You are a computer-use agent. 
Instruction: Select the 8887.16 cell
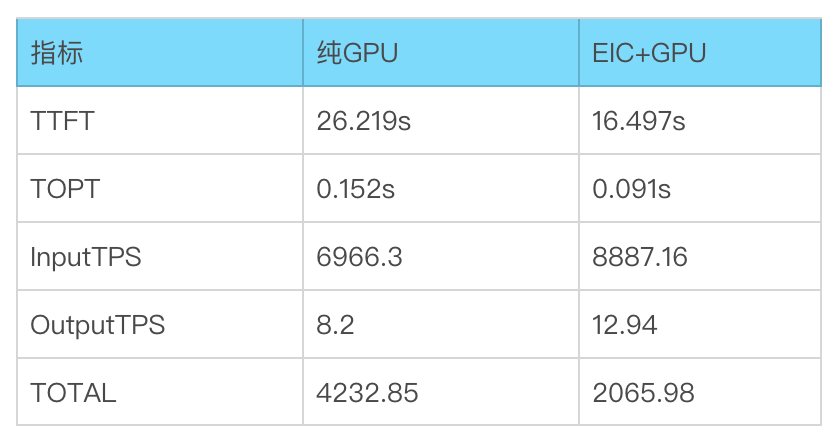(640, 257)
